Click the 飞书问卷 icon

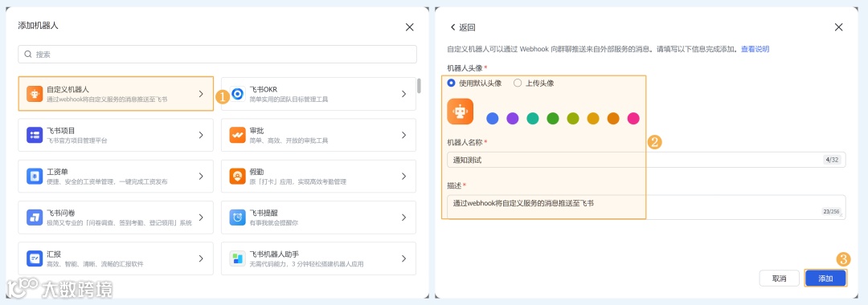point(35,218)
